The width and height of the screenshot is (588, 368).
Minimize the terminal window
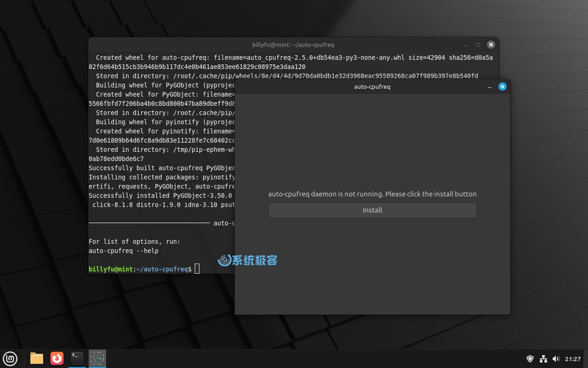[465, 45]
